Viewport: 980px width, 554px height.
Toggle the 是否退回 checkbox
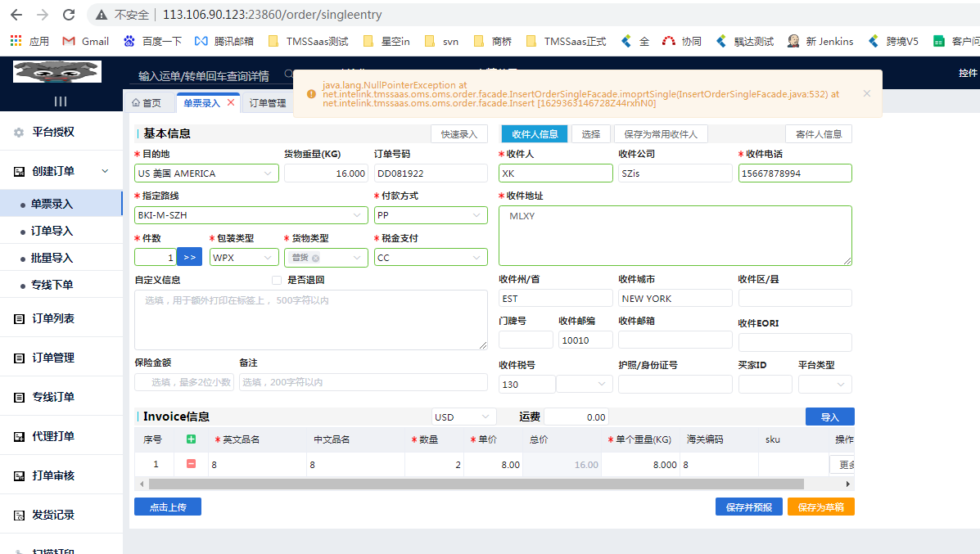[x=277, y=280]
